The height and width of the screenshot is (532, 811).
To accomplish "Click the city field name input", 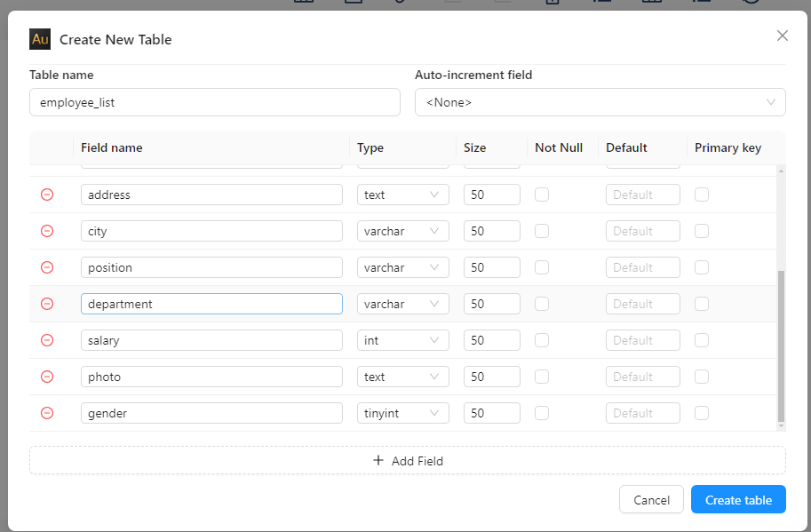I will point(211,231).
